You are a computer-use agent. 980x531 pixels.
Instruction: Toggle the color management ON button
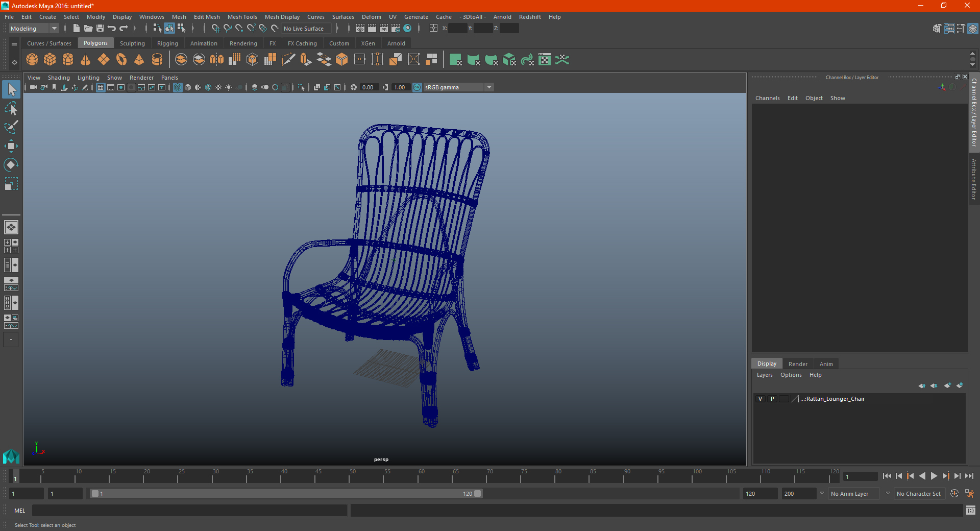click(x=417, y=87)
